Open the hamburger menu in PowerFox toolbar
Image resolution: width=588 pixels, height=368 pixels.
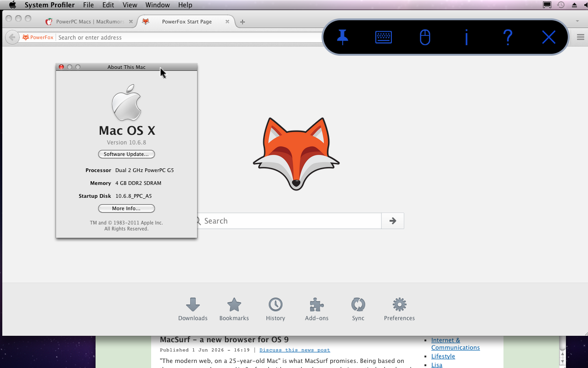(580, 37)
